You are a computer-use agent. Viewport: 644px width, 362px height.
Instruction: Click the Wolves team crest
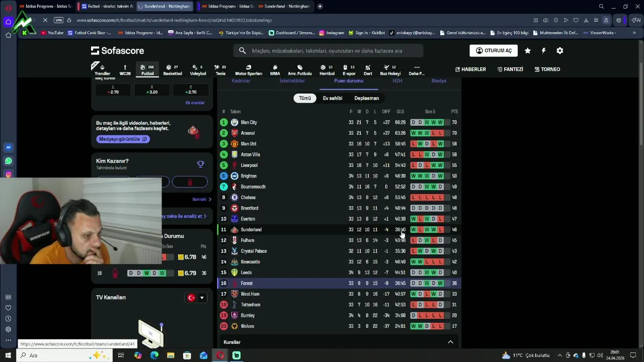click(234, 326)
